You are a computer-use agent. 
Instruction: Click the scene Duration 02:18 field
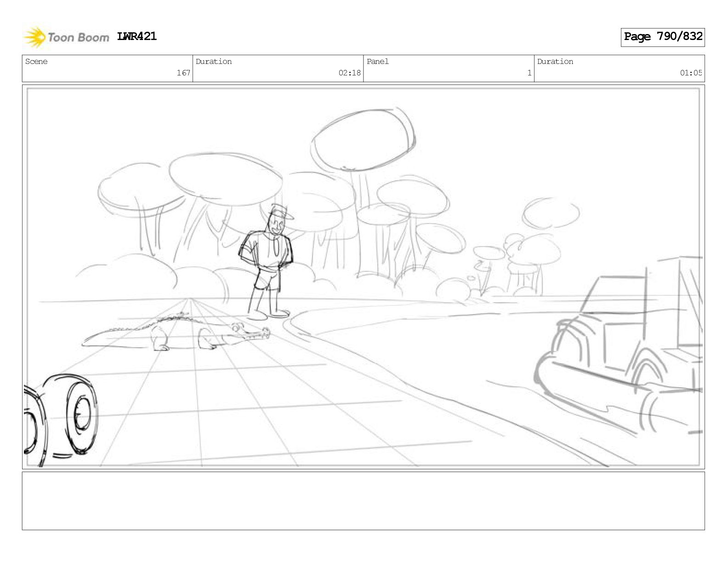tap(278, 68)
